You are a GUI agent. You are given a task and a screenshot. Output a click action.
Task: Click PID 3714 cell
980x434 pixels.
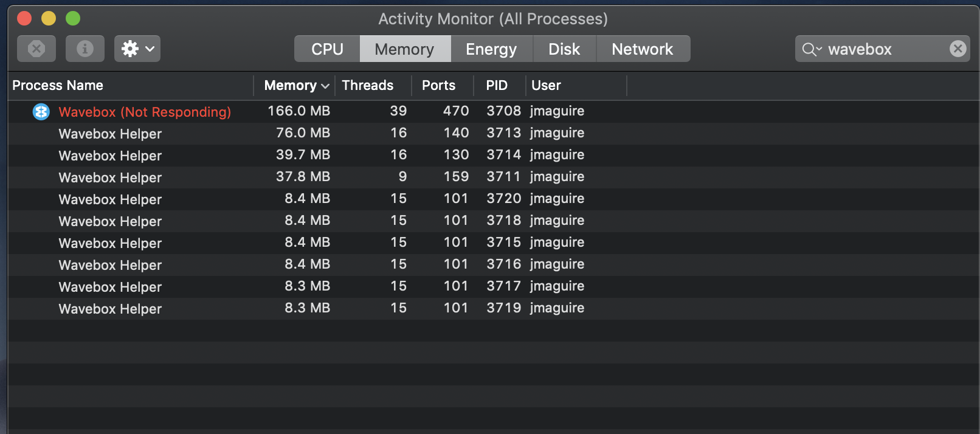pyautogui.click(x=504, y=154)
